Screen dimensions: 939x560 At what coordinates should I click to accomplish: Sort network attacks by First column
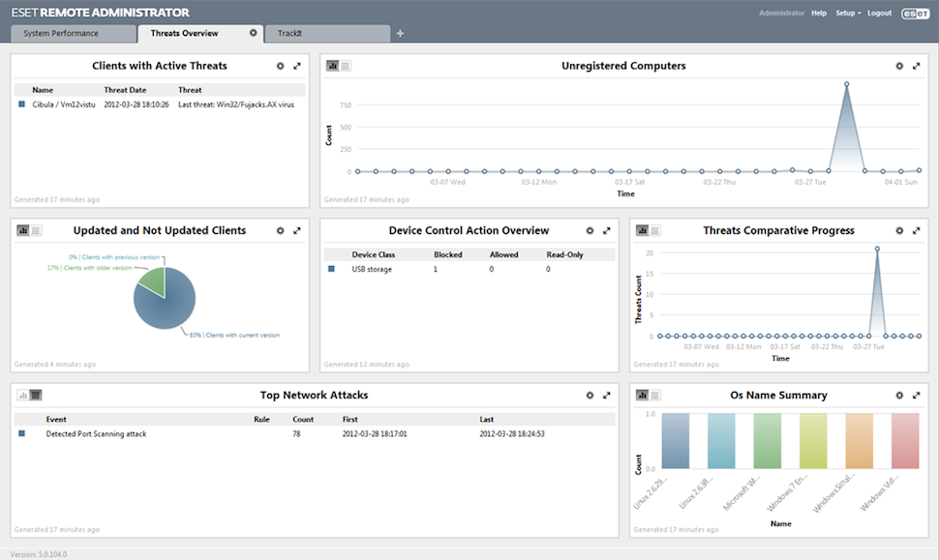[x=350, y=420]
